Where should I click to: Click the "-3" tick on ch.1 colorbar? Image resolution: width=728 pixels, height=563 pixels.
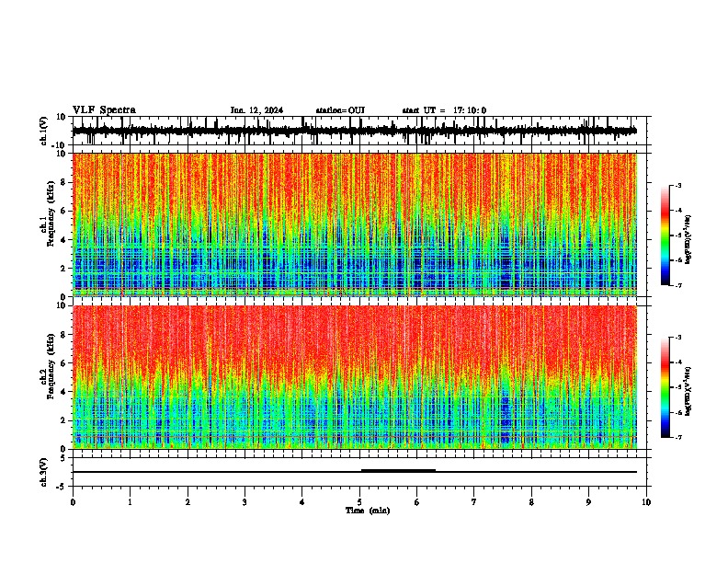(x=678, y=185)
